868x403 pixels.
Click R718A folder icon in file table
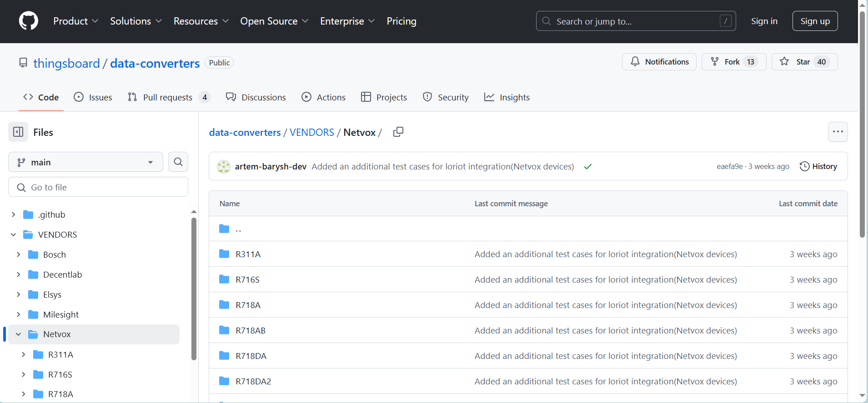[224, 305]
